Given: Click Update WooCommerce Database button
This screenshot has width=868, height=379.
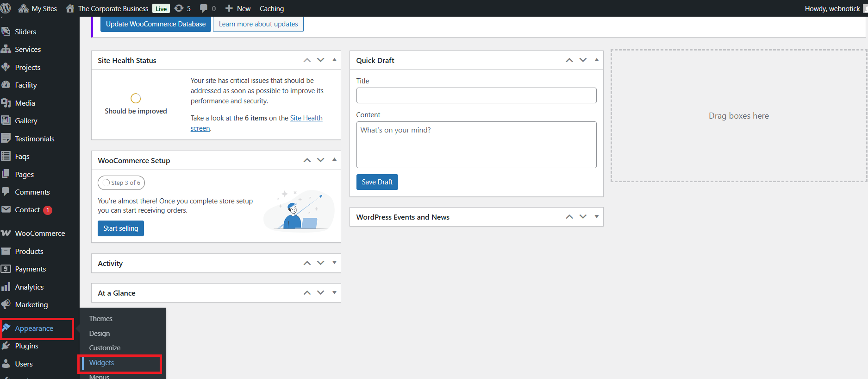Looking at the screenshot, I should tap(156, 24).
